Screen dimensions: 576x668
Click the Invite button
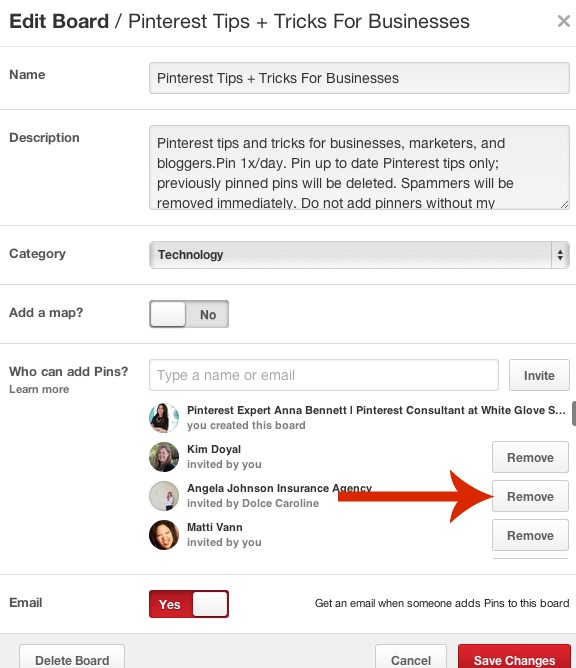(539, 375)
